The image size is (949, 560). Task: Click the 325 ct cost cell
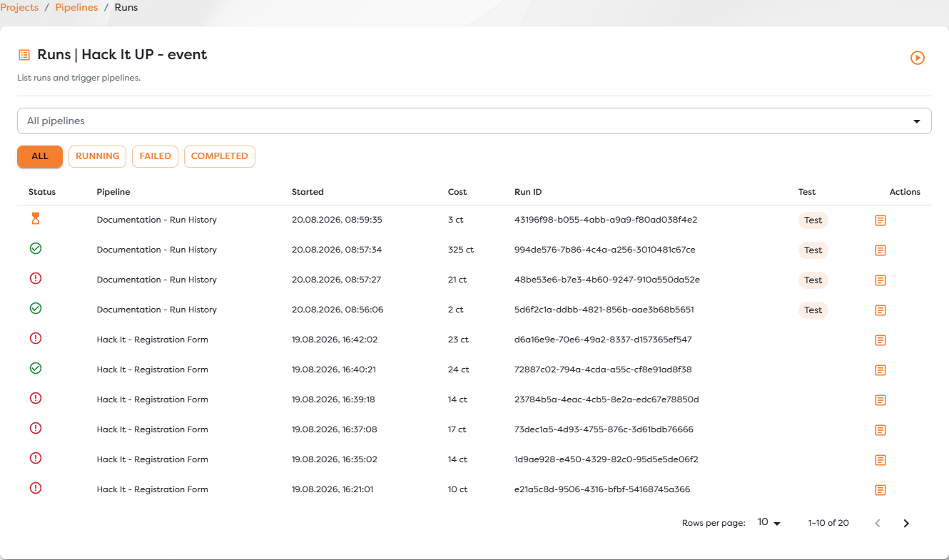pyautogui.click(x=461, y=250)
